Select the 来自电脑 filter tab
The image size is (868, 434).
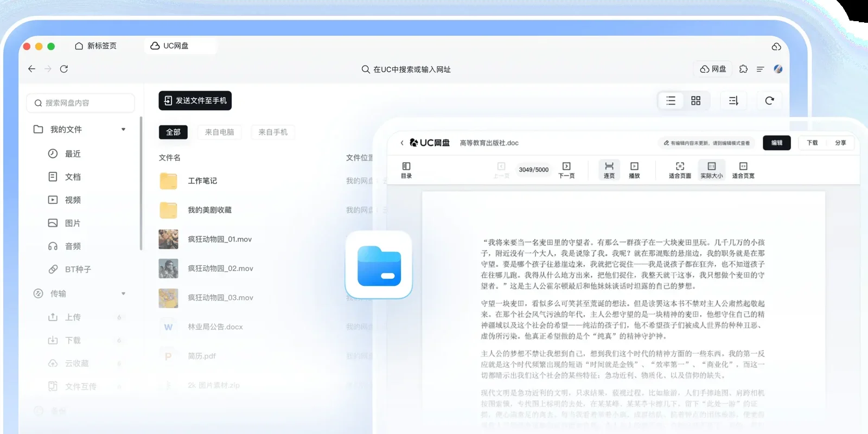point(220,132)
